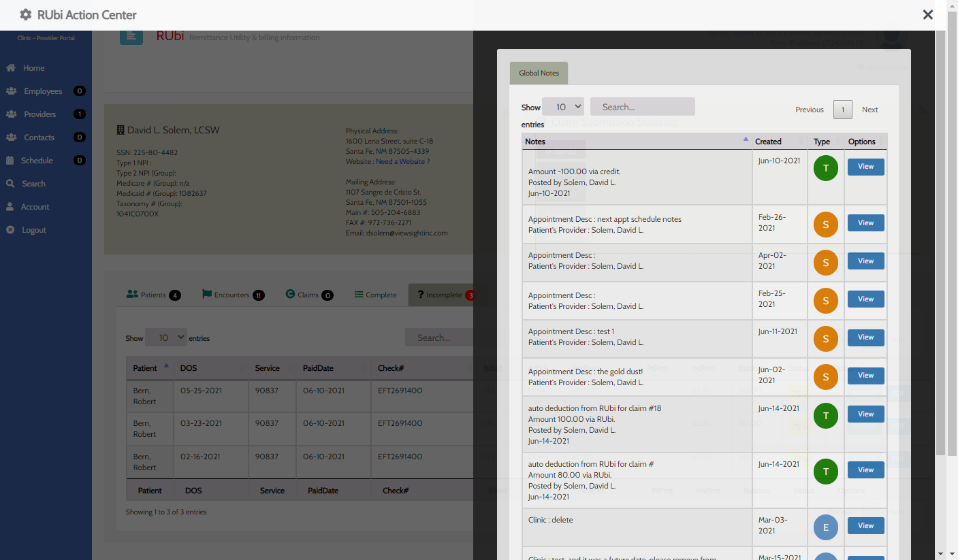Screen dimensions: 958x560
Task: Open Employees via its sidebar icon
Action: click(11, 91)
